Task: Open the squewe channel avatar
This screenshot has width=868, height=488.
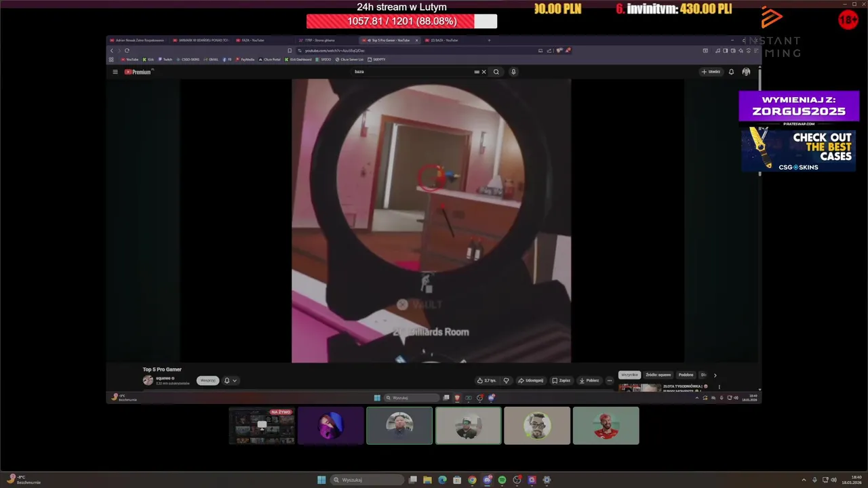Action: [148, 380]
